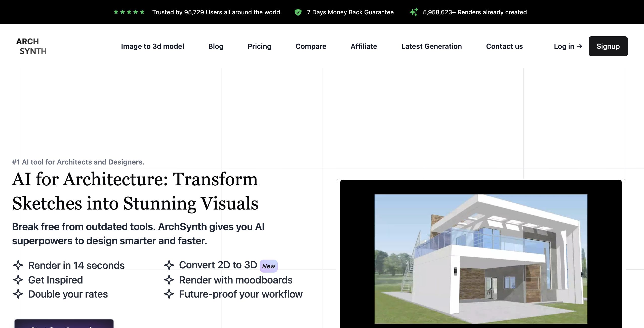Click 'Break free from outdated tools' subheading

click(138, 234)
